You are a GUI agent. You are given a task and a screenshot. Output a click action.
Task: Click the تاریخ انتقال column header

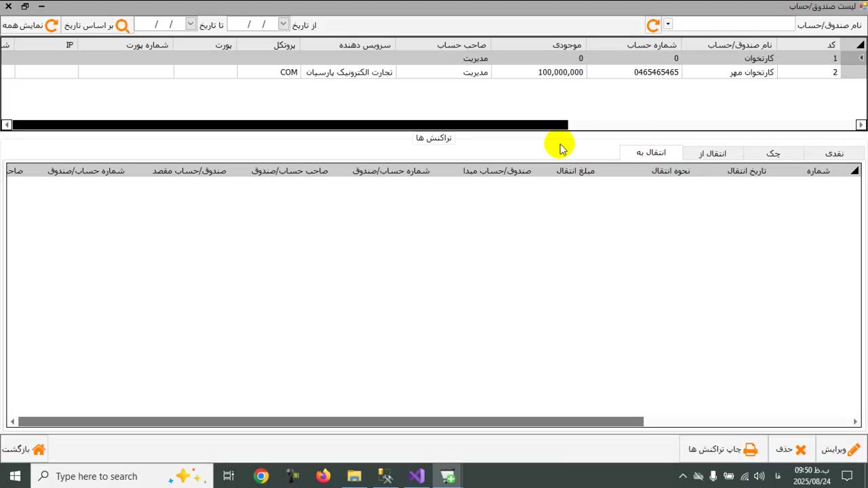[x=747, y=171]
